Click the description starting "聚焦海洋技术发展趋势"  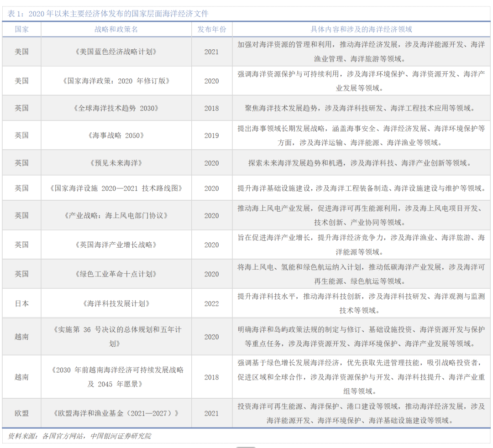click(x=361, y=109)
